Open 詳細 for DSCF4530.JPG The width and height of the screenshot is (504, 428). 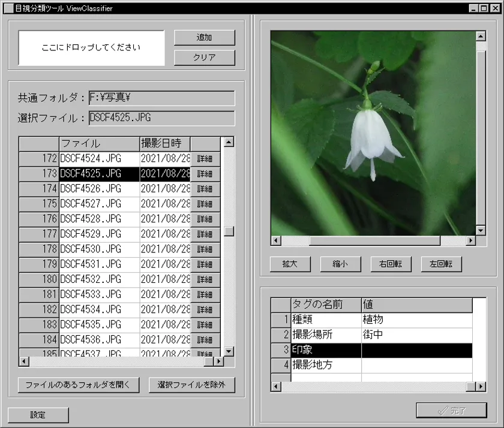tap(205, 249)
